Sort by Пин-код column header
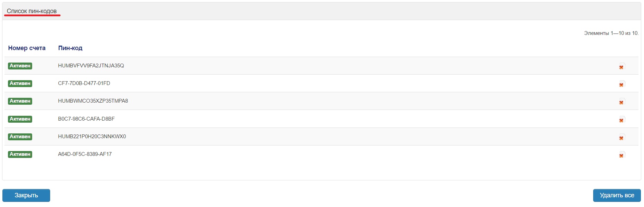The width and height of the screenshot is (644, 207). (x=70, y=48)
